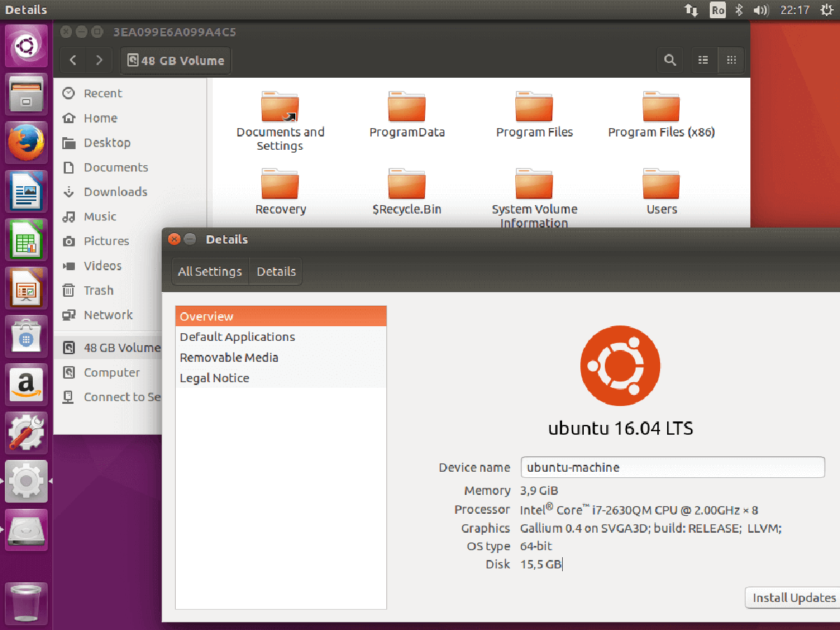Click the Disk value 15,5 GB
Viewport: 840px width, 630px height.
(x=540, y=564)
